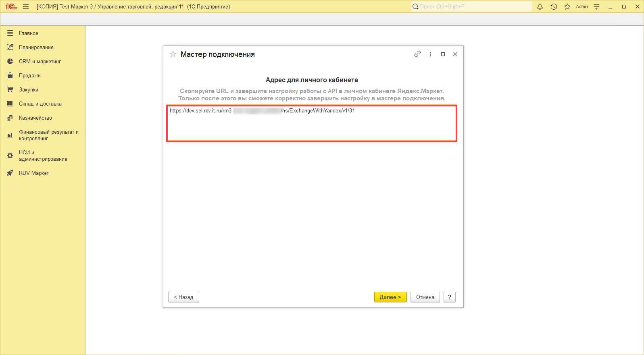Click the Казначейство coins icon
This screenshot has width=644, height=355.
(10, 118)
